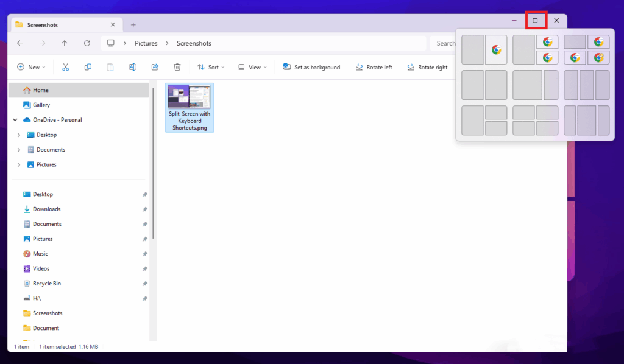Select the Split-Screen with Keyboard Shortcuts thumbnail
624x364 pixels.
[x=189, y=96]
